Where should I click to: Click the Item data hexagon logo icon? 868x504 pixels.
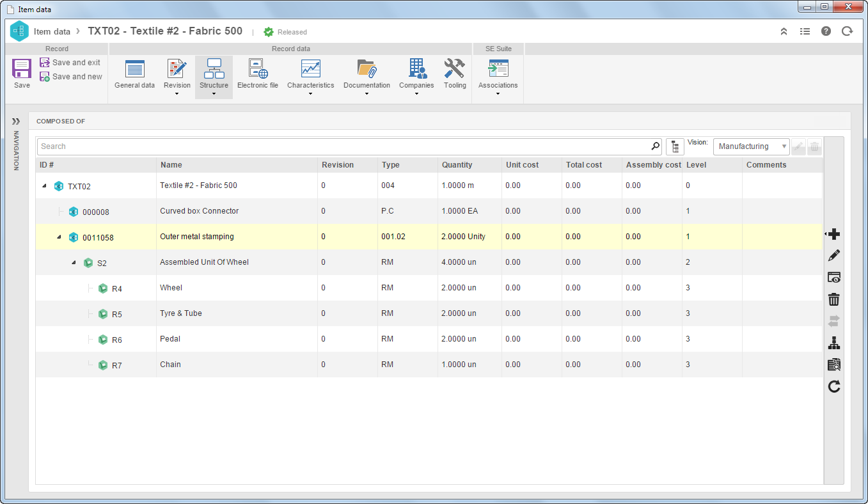click(x=19, y=31)
